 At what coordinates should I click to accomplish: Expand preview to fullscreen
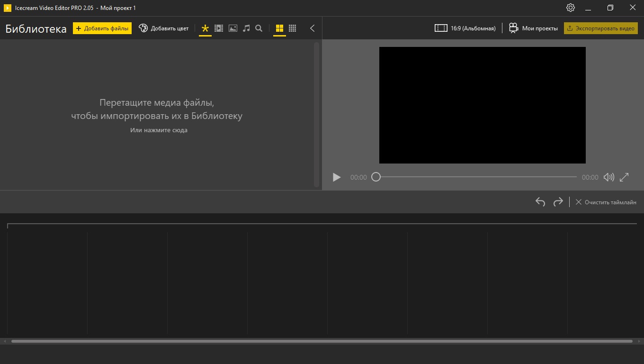pyautogui.click(x=624, y=177)
